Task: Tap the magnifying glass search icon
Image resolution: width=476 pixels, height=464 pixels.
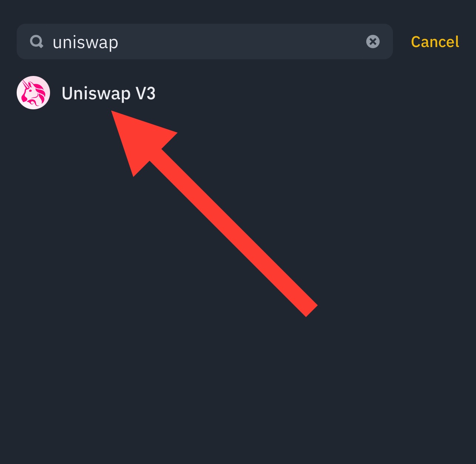Action: click(x=37, y=42)
